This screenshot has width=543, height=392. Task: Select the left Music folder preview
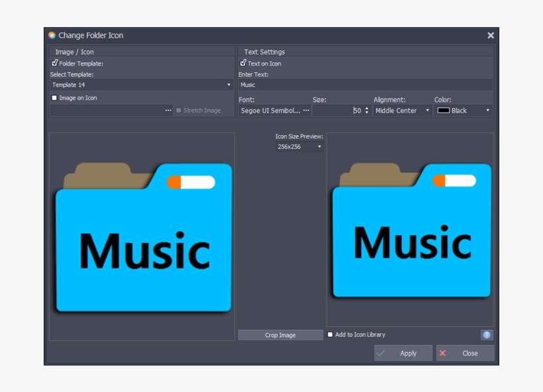pos(141,235)
